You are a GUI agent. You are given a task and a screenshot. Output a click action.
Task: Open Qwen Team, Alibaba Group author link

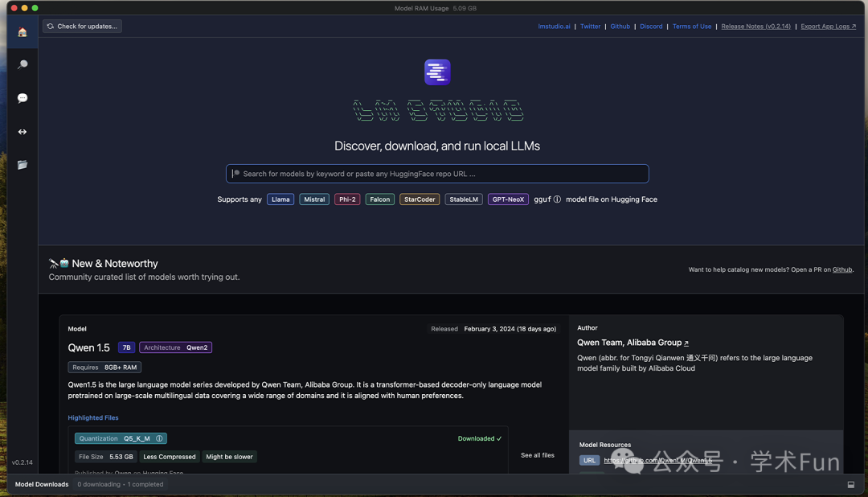pyautogui.click(x=633, y=343)
